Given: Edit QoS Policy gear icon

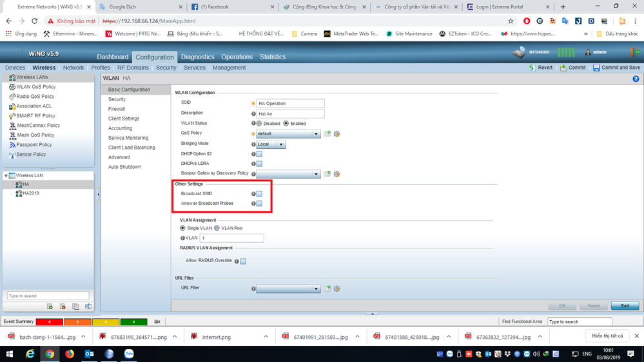Looking at the screenshot, I should coord(337,134).
